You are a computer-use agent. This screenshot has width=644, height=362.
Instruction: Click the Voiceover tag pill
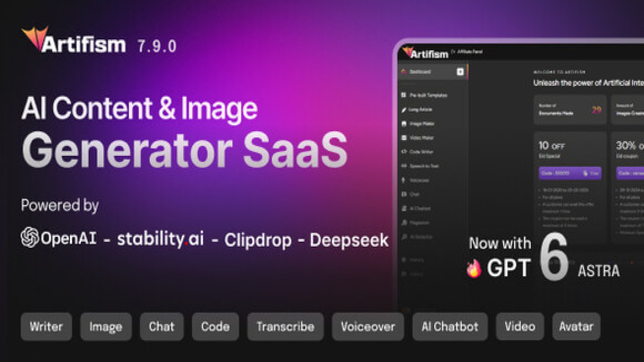pos(368,327)
